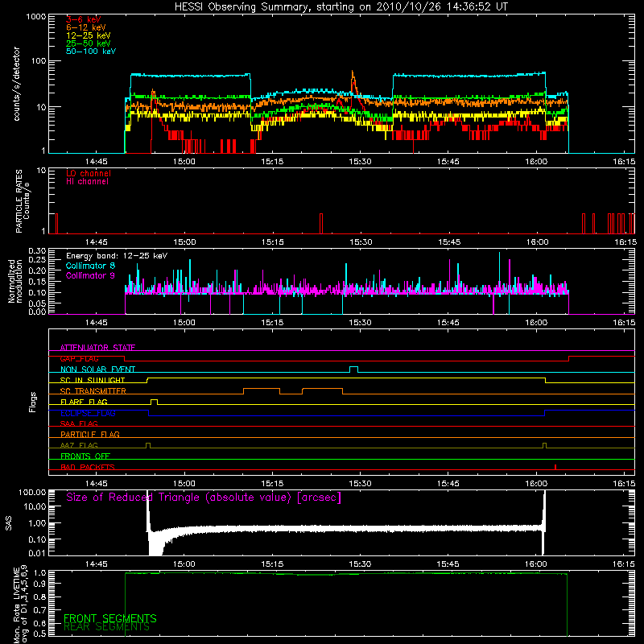This screenshot has height=644, width=644.
Task: Click the 'PARTICLE RATES' axis label
Action: (x=19, y=201)
